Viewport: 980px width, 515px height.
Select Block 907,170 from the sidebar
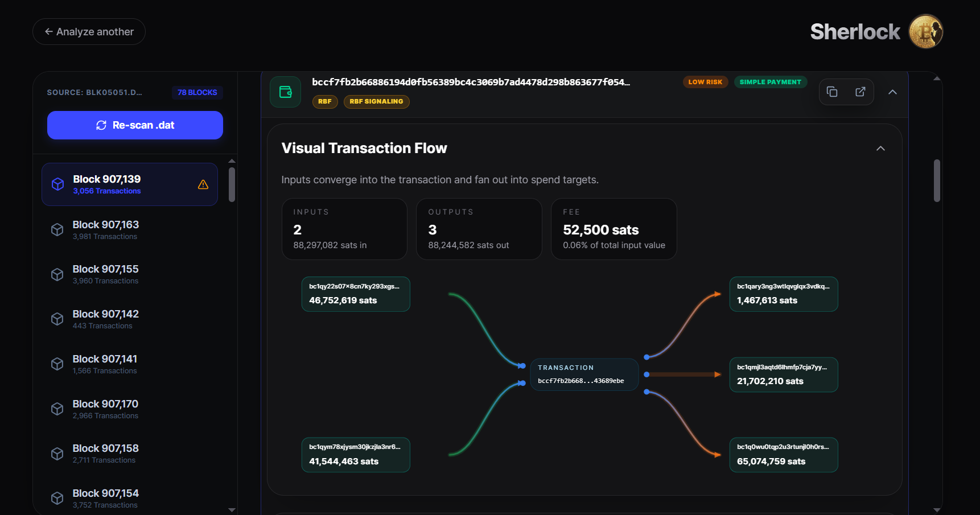[105, 409]
